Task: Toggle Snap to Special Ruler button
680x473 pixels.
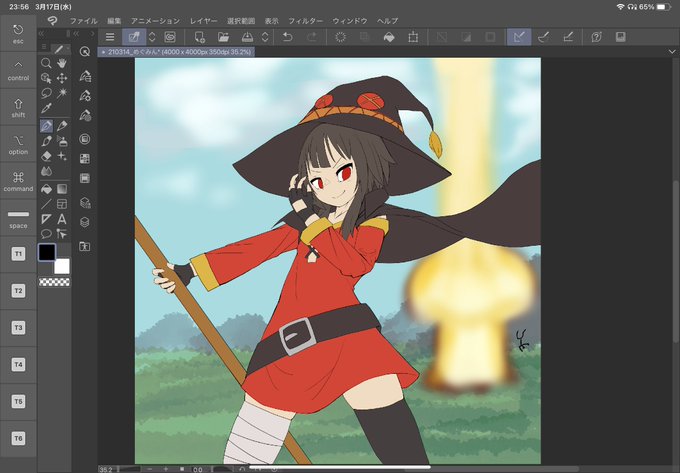Action: pyautogui.click(x=543, y=37)
